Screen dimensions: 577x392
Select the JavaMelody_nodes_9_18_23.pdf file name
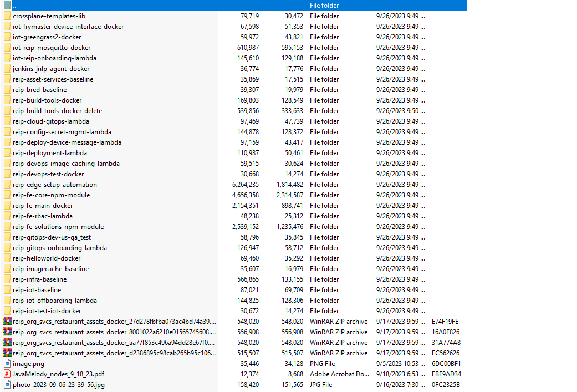[59, 374]
